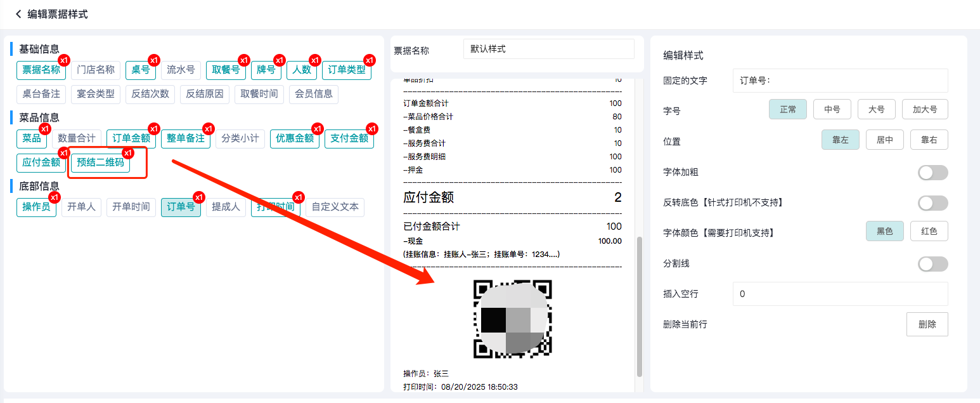Click the x1 badge on 订单类型 tag

click(x=369, y=60)
